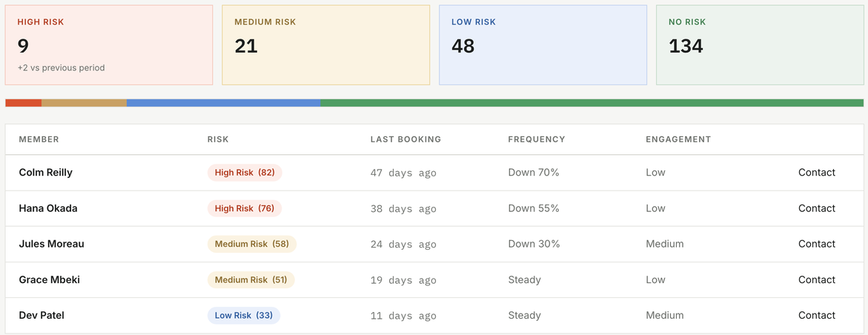Click the 'Down 55%' frequency value

coord(534,208)
